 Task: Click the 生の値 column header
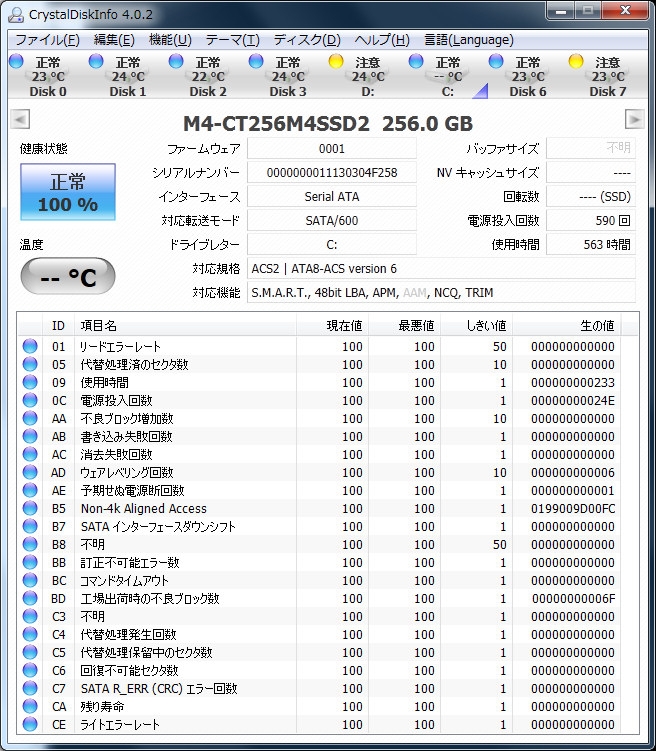[x=566, y=326]
